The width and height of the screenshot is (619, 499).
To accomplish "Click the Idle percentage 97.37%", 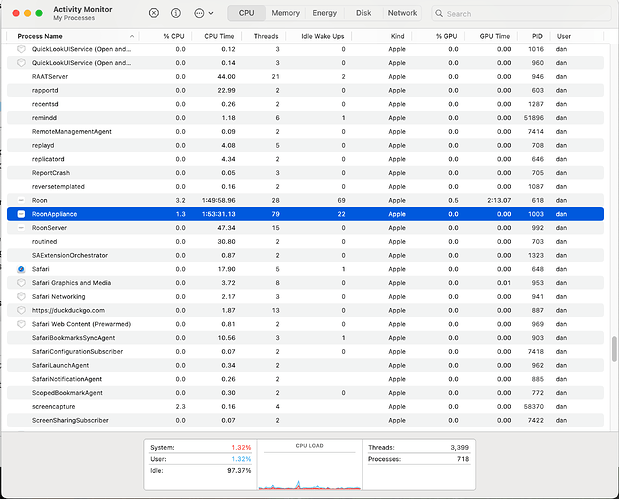I will [239, 471].
